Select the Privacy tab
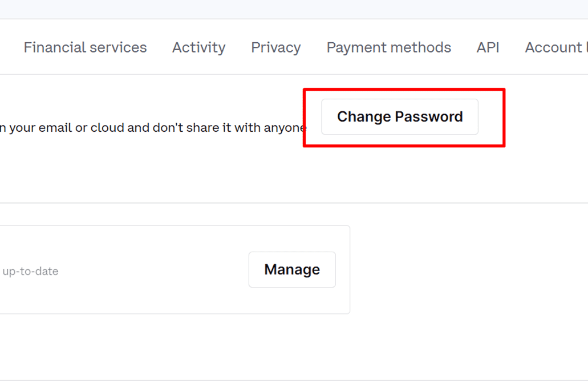The image size is (588, 384). pos(275,47)
